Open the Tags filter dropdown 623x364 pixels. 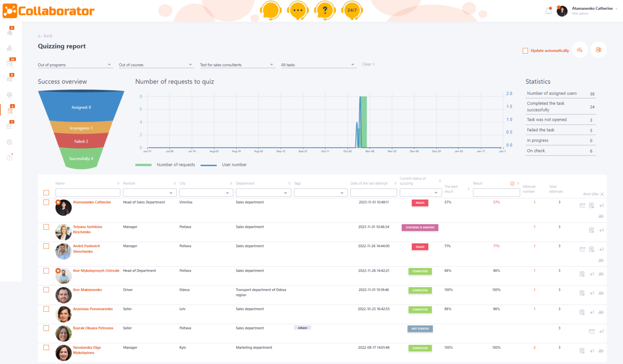(320, 193)
